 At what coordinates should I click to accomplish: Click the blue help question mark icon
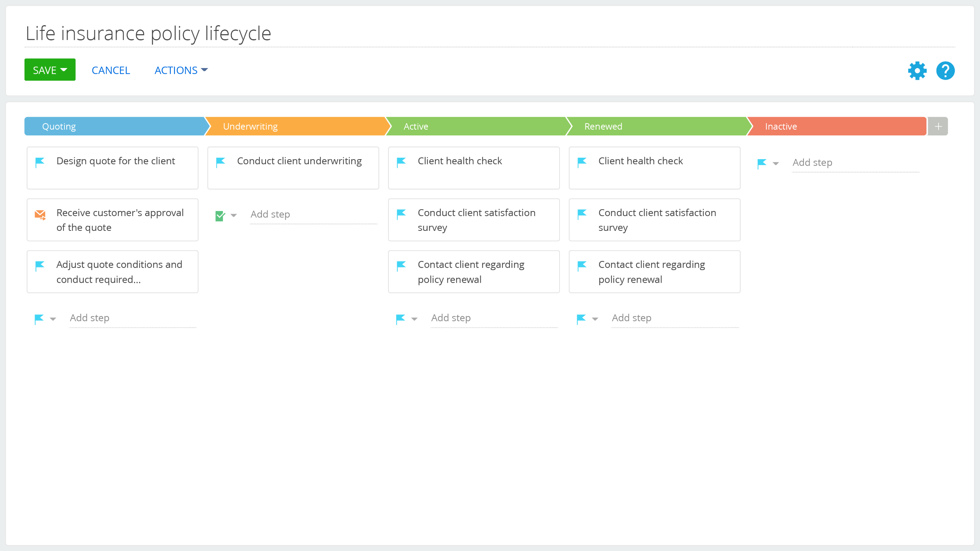coord(945,70)
